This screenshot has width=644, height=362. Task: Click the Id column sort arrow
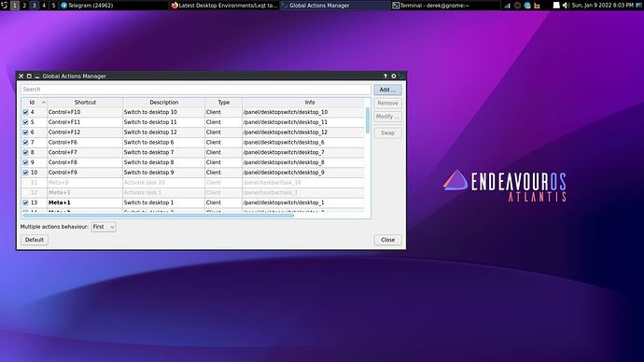[x=44, y=103]
